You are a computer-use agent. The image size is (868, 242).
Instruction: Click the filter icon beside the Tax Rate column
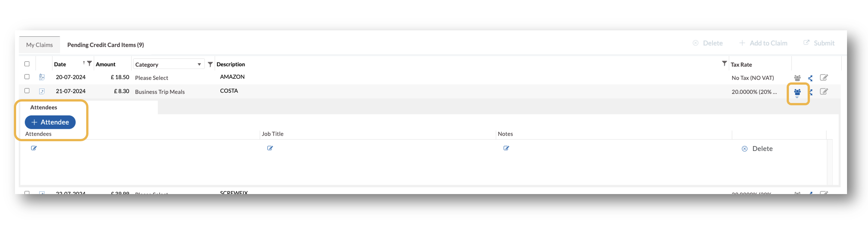tap(724, 64)
